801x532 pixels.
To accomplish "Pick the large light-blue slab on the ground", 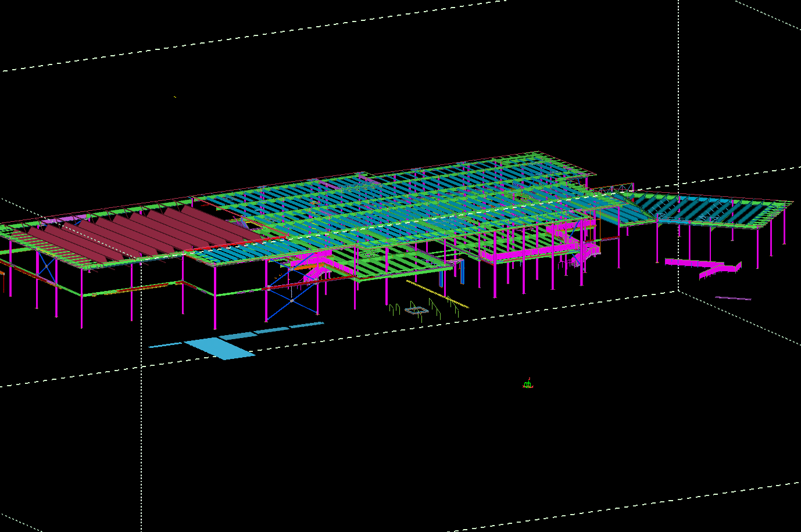I will (220, 348).
